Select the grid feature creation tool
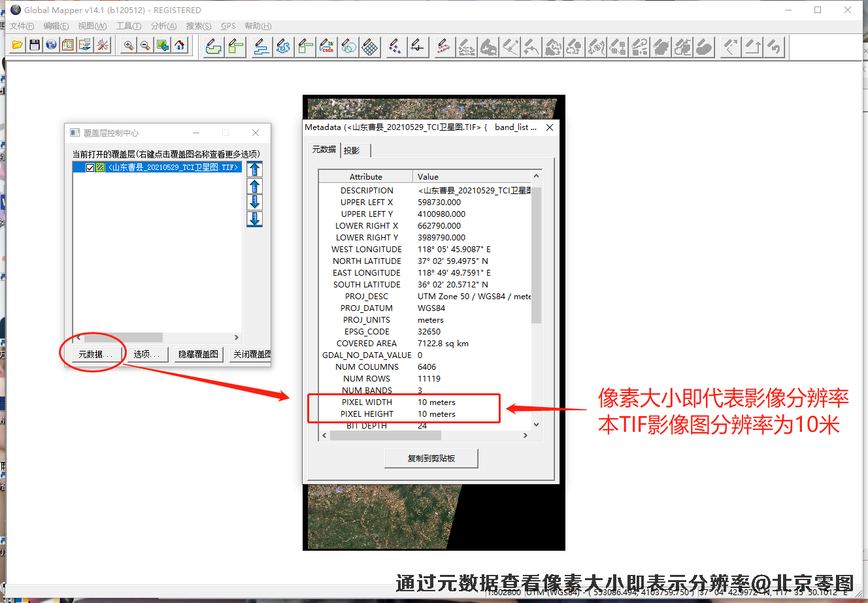The width and height of the screenshot is (868, 603). pos(370,46)
